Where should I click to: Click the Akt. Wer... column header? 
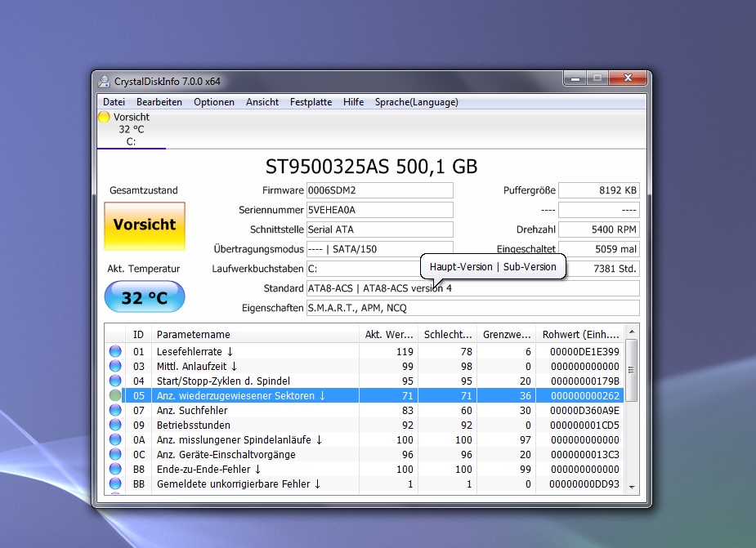tap(388, 334)
